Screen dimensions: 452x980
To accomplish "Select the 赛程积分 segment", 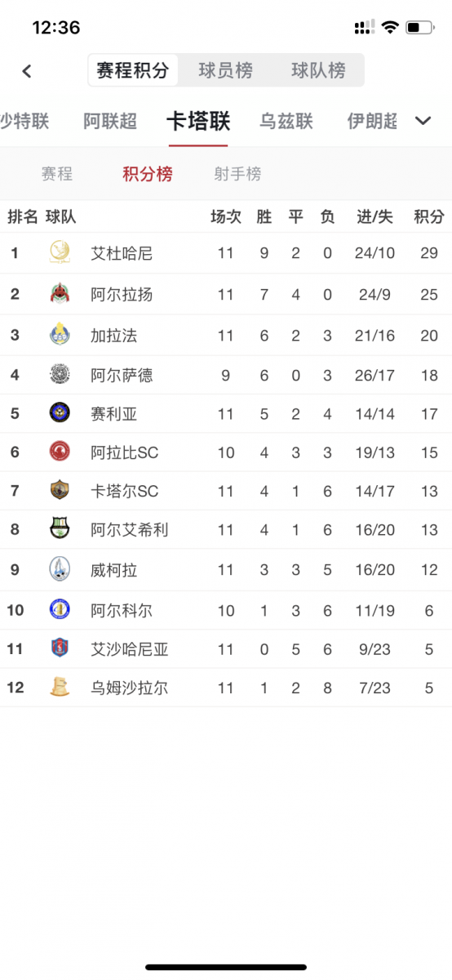I will [x=133, y=70].
